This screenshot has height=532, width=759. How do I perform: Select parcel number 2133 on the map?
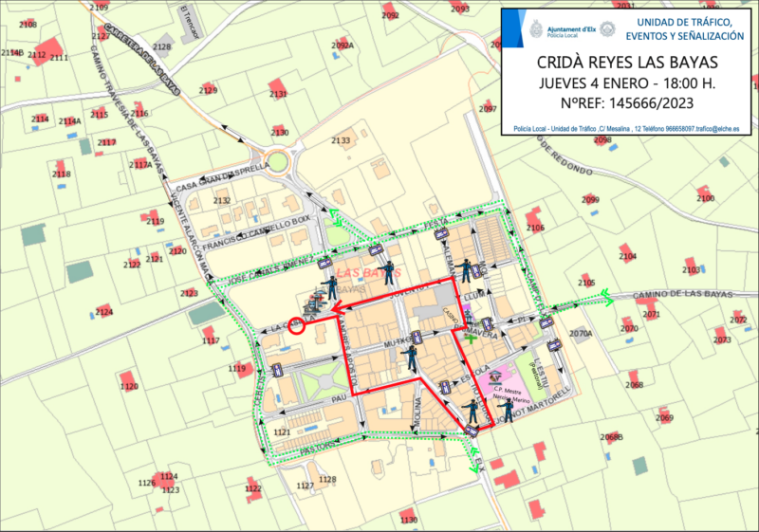(341, 140)
